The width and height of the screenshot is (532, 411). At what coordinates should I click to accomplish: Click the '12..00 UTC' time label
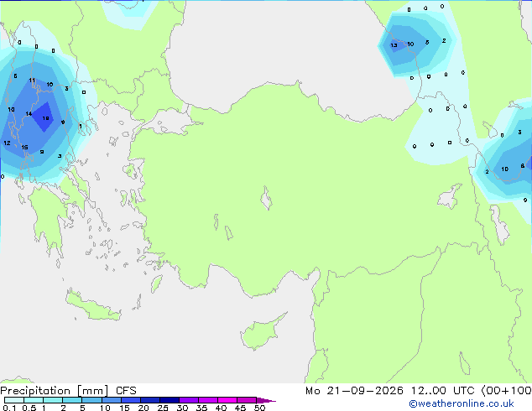pos(443,391)
